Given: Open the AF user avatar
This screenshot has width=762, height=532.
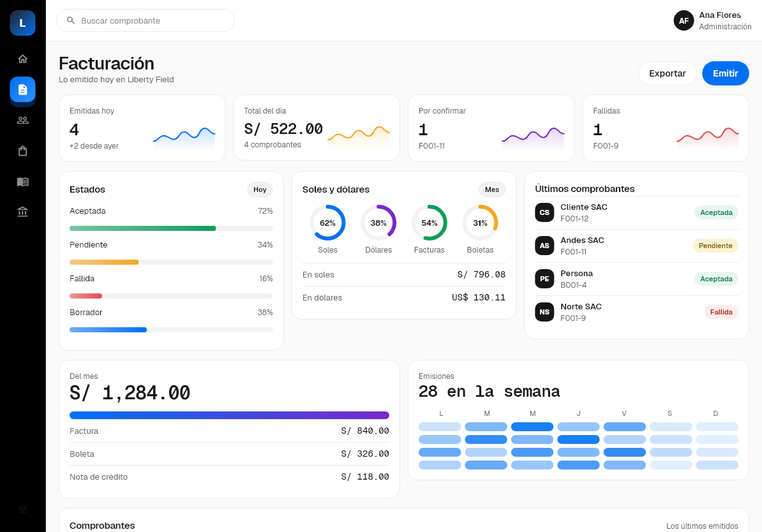Looking at the screenshot, I should [x=684, y=20].
